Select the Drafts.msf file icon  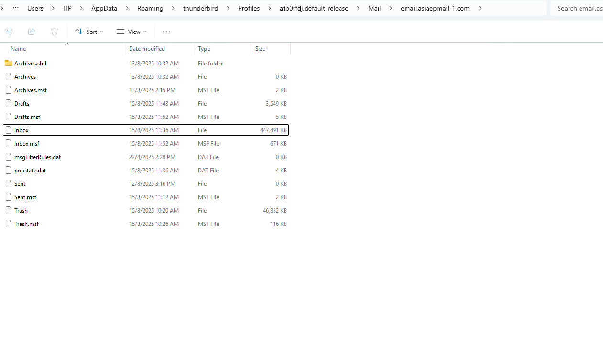coord(8,117)
